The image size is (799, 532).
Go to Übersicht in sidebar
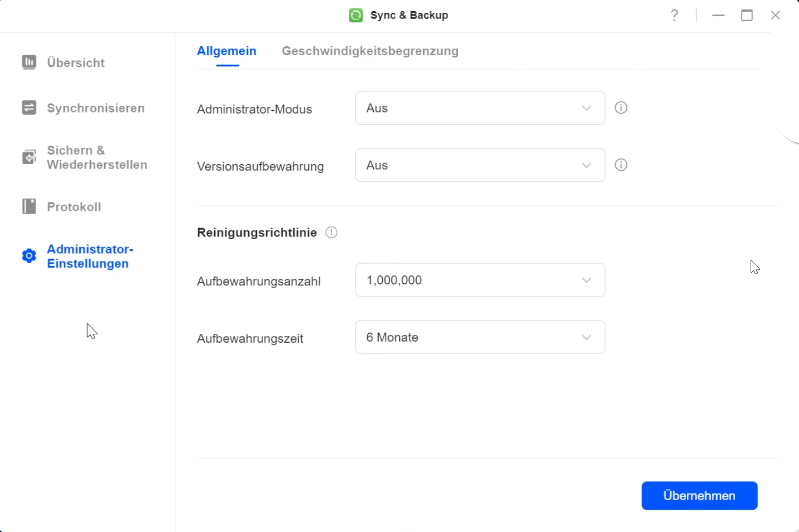pos(76,63)
